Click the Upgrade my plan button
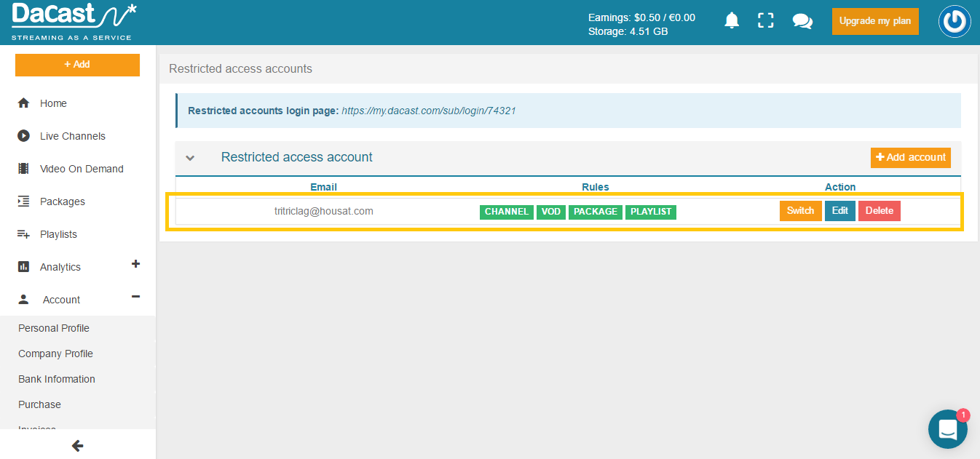 pos(874,21)
